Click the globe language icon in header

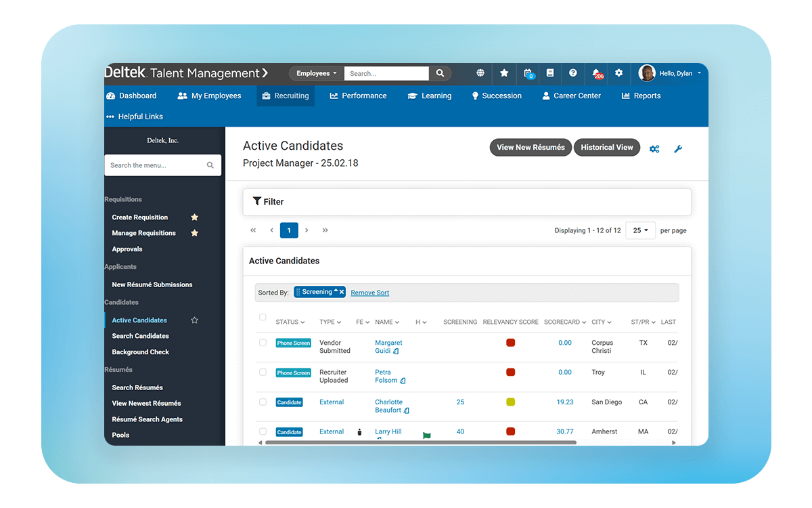[x=480, y=73]
